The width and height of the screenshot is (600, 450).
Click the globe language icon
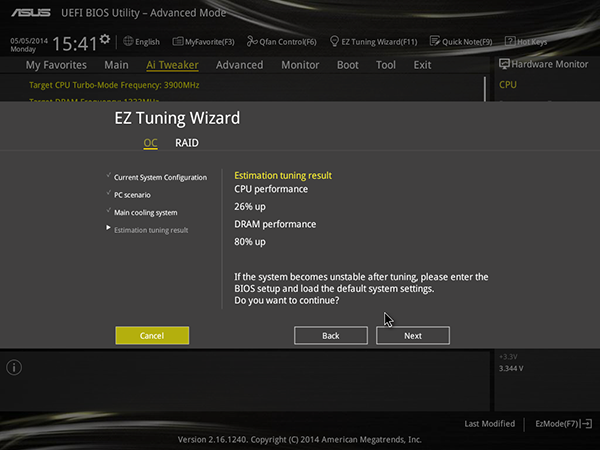click(128, 41)
